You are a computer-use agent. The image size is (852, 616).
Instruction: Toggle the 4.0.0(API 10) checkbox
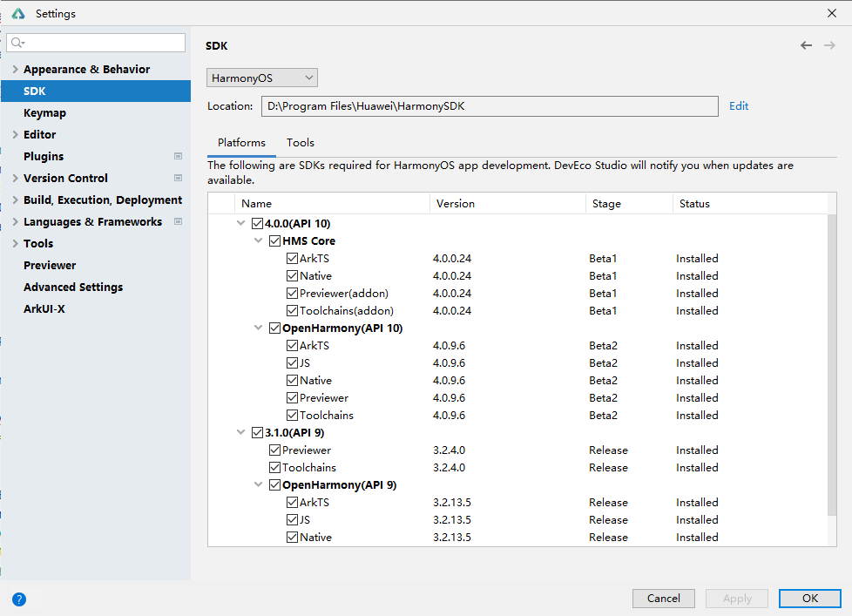point(258,223)
